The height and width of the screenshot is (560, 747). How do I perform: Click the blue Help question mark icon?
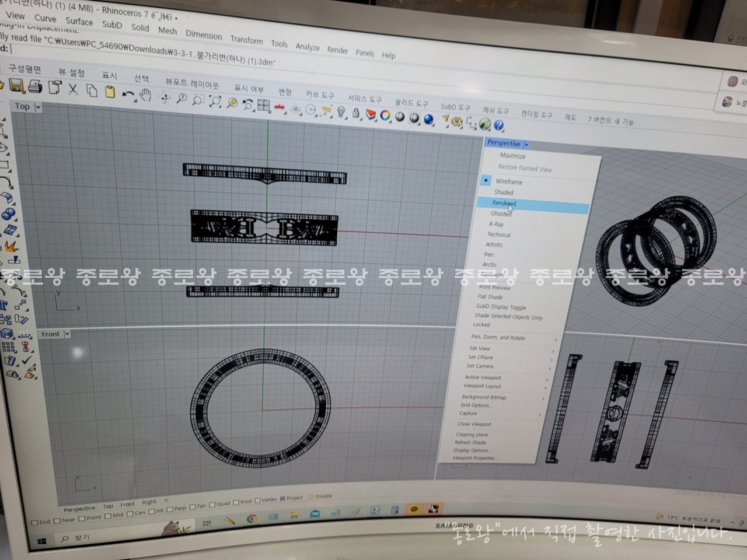click(498, 125)
